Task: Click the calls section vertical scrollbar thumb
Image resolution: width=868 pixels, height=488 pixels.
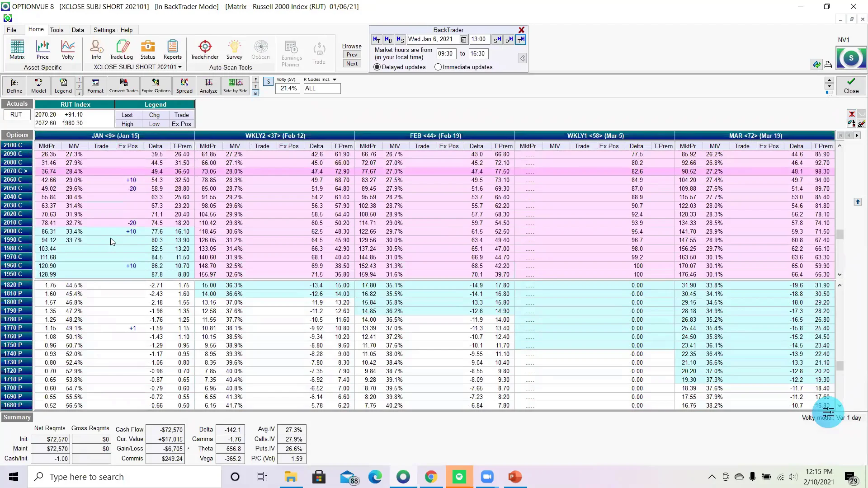Action: point(840,234)
